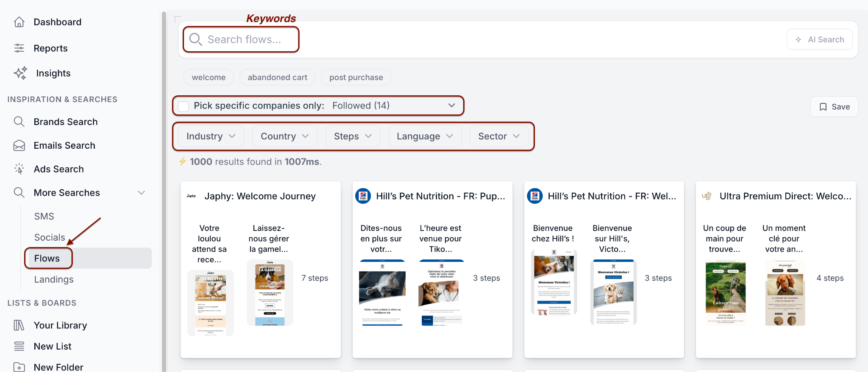The image size is (868, 372).
Task: Open the Japhy: Welcome Journey flow title
Action: [260, 196]
